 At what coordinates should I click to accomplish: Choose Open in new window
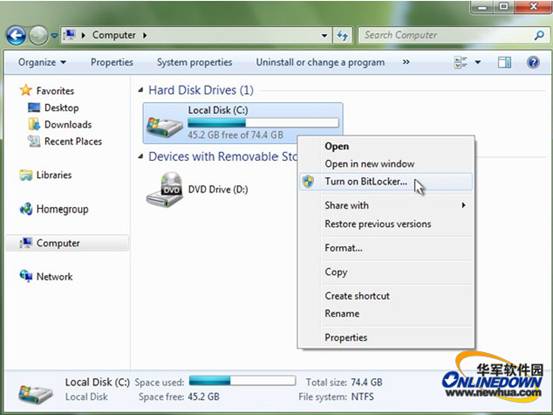370,164
